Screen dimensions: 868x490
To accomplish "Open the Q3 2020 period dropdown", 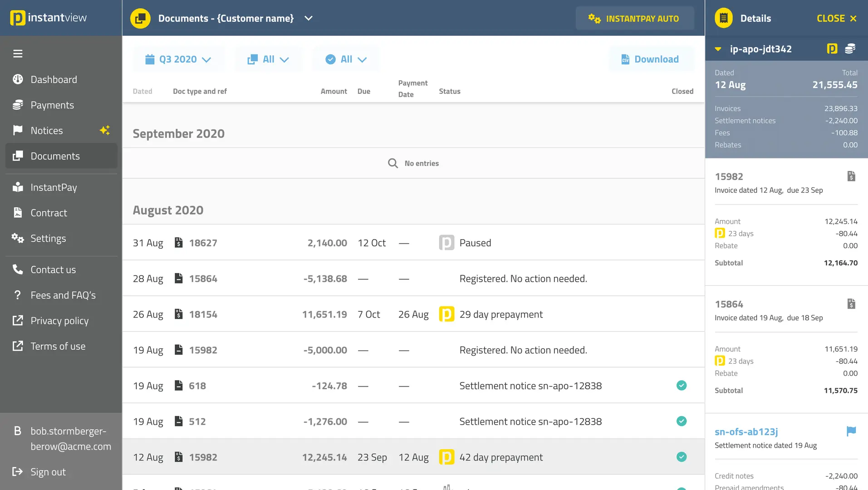I will pyautogui.click(x=178, y=59).
